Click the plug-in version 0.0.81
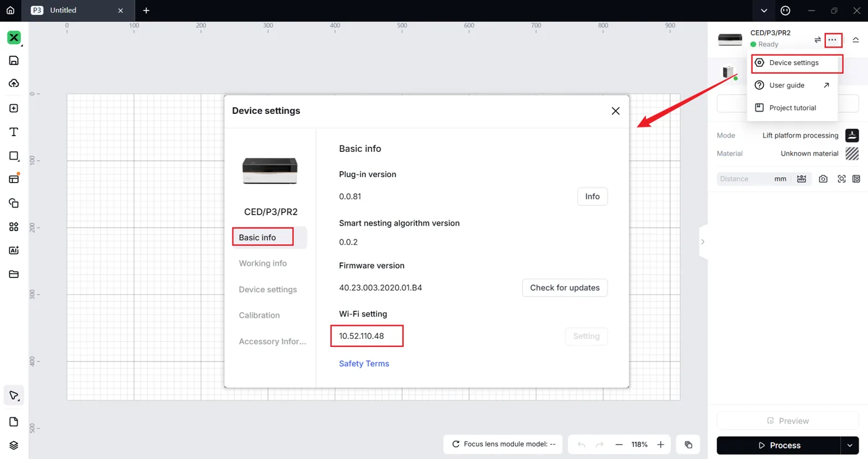Viewport: 868px width, 459px height. (x=350, y=196)
